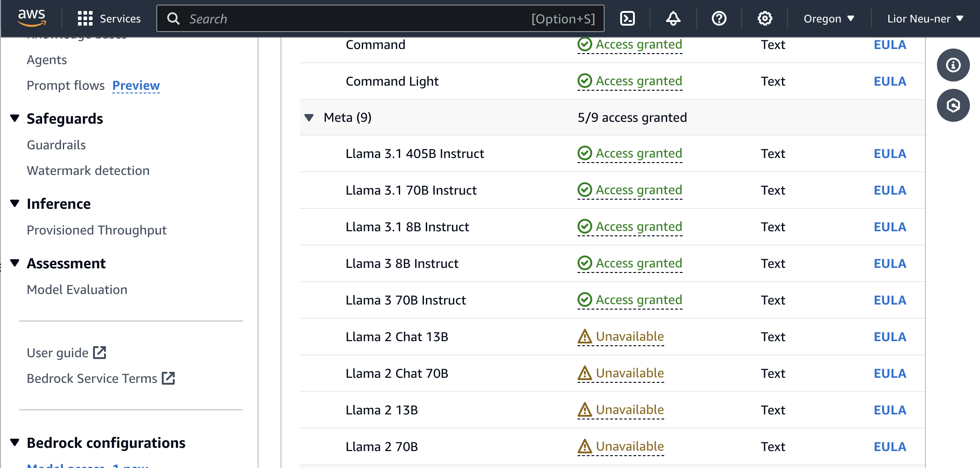
Task: Open EULA for Llama 3.1 8B Instruct
Action: point(890,227)
